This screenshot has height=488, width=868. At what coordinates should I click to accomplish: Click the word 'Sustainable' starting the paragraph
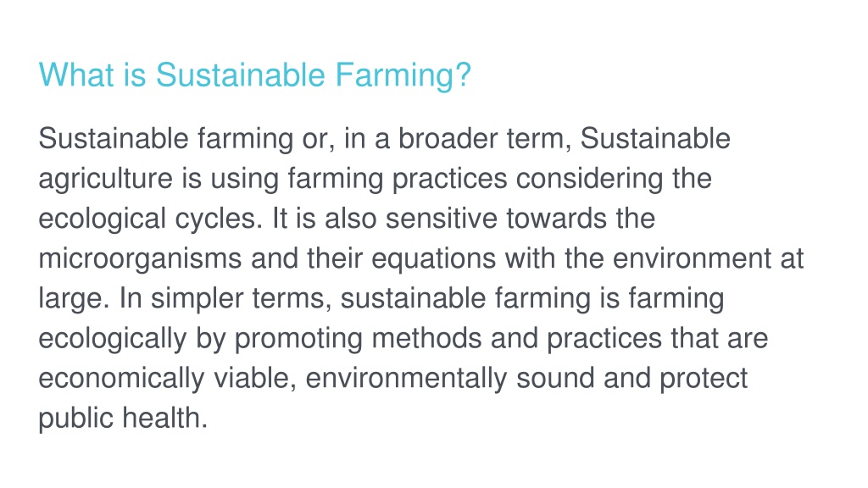coord(114,138)
